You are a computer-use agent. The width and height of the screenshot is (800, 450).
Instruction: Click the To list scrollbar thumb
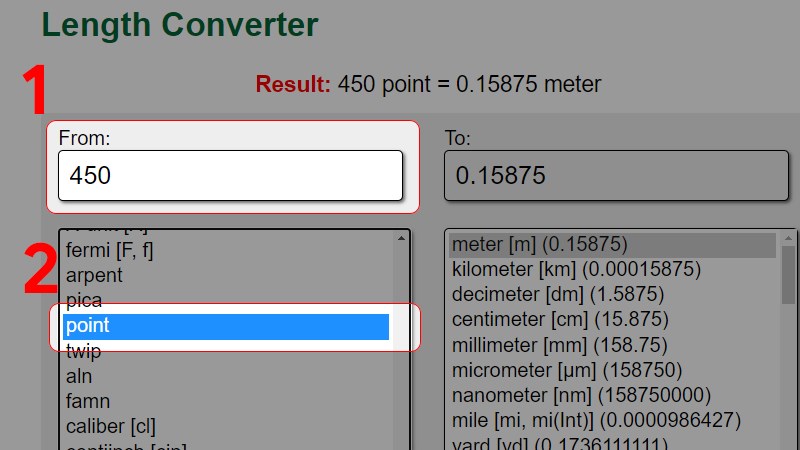[789, 275]
